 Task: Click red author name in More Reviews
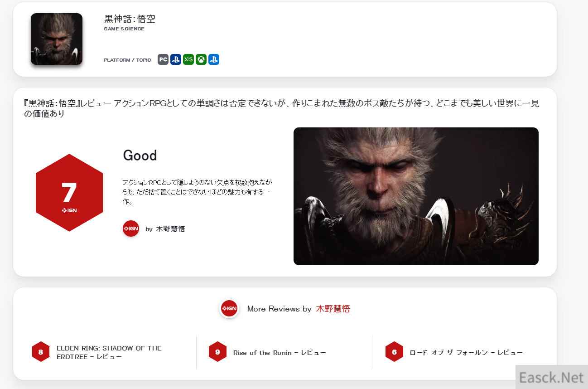[x=333, y=309]
